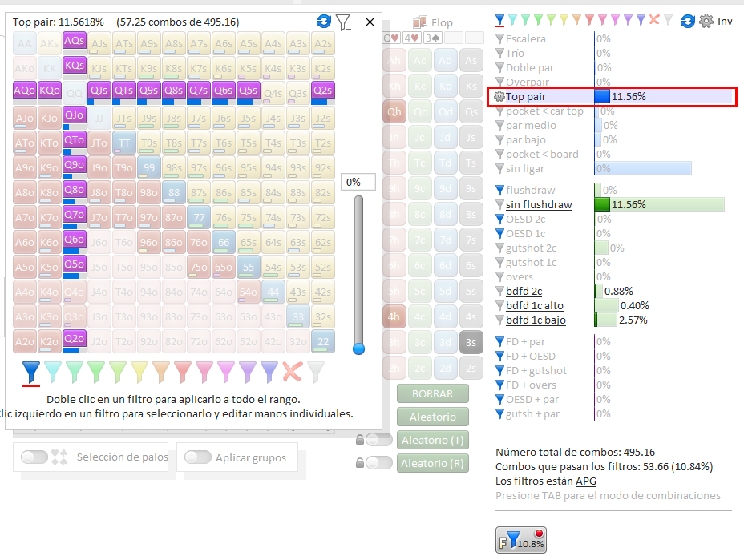Screen dimensions: 744x560
Task: Click the refresh icon in the range popup header
Action: point(324,22)
